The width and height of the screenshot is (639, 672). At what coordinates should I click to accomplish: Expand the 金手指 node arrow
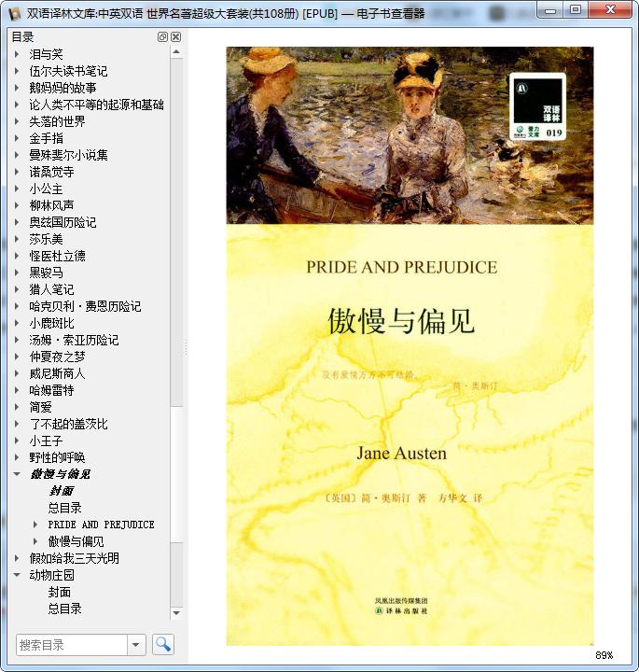point(17,138)
